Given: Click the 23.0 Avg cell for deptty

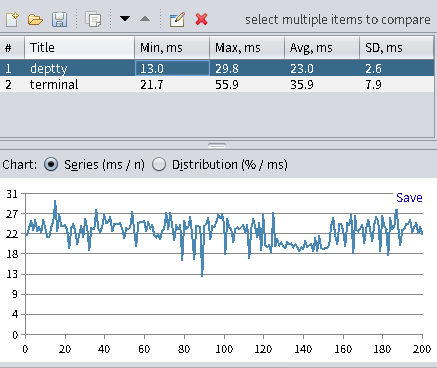Looking at the screenshot, I should click(x=322, y=68).
